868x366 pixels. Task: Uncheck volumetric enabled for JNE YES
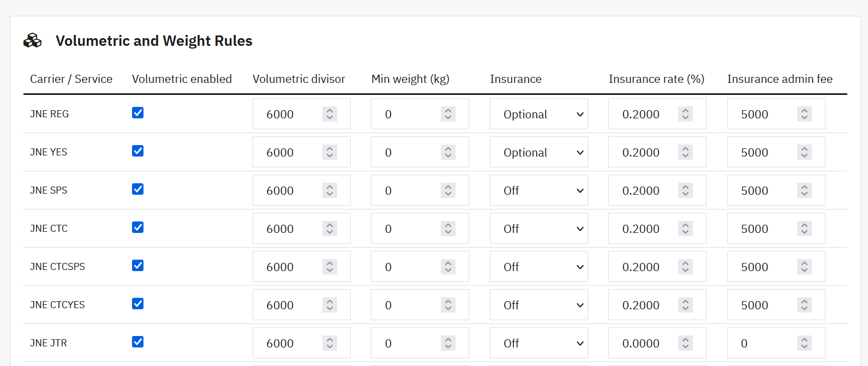point(137,151)
